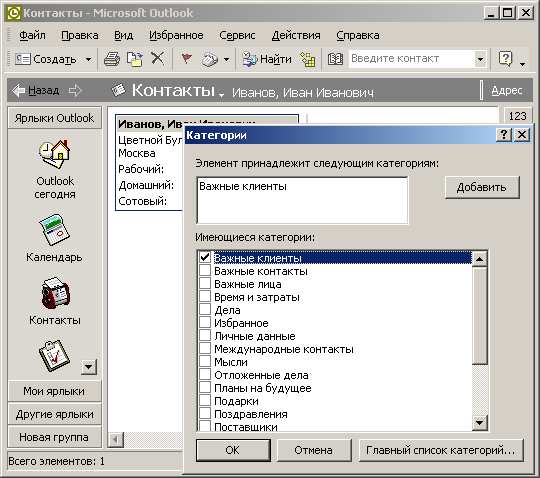Click the red follow-up flag icon
The image size is (540, 478).
(186, 59)
